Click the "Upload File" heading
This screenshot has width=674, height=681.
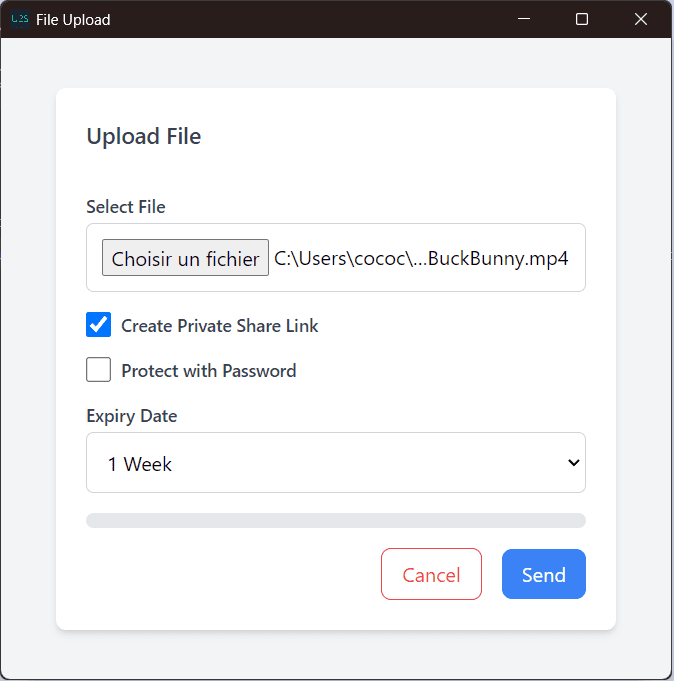(144, 137)
